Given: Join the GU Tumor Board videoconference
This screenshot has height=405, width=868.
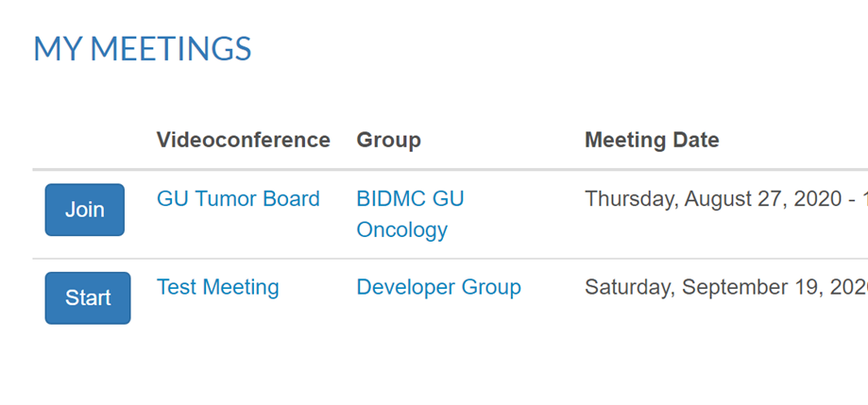Looking at the screenshot, I should pos(84,210).
